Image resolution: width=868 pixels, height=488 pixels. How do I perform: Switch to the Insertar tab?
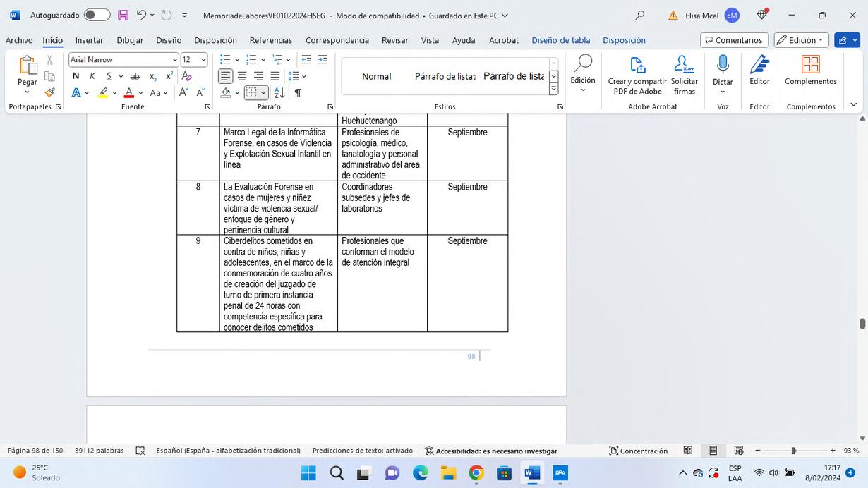90,40
